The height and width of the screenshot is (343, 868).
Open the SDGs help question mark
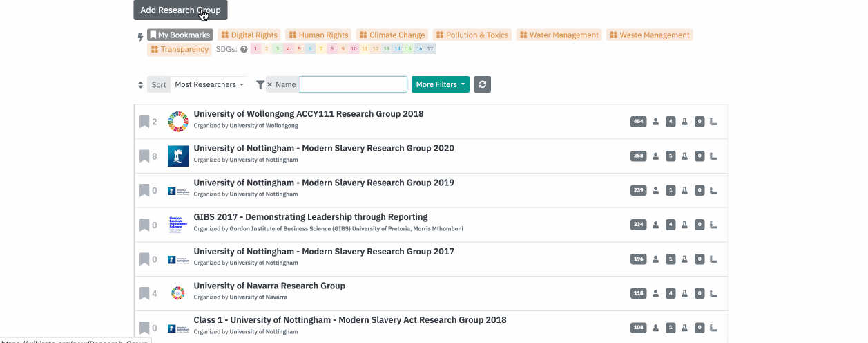coord(244,49)
